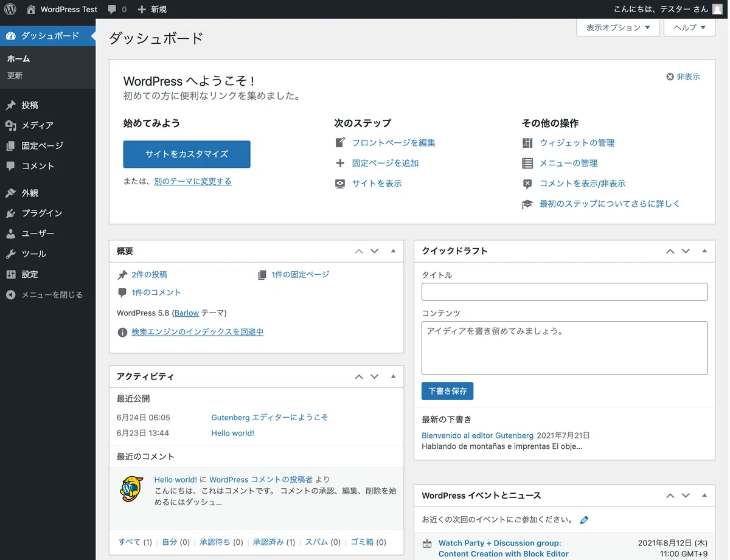Toggle the クイックドラフト panel triangle
The image size is (730, 560).
coord(704,251)
